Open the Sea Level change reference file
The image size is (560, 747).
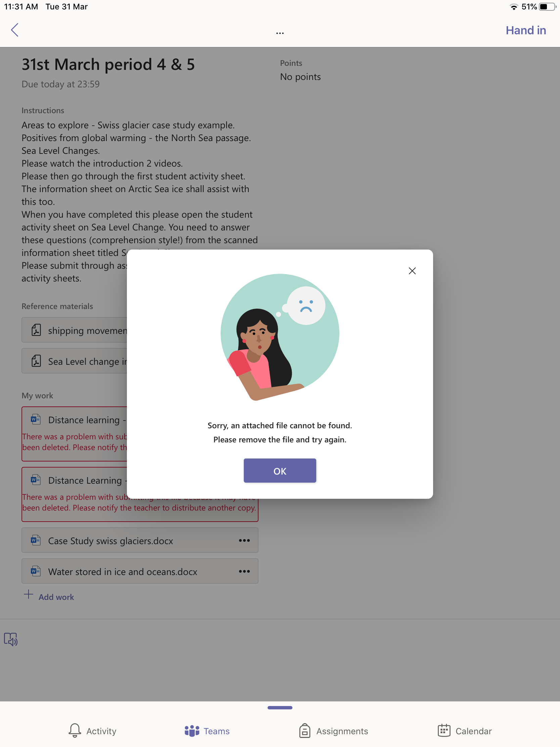(74, 361)
